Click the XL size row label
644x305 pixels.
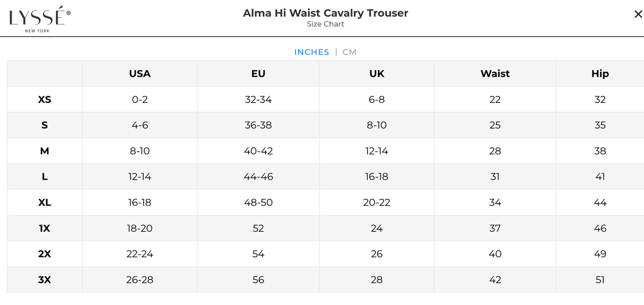tap(45, 203)
